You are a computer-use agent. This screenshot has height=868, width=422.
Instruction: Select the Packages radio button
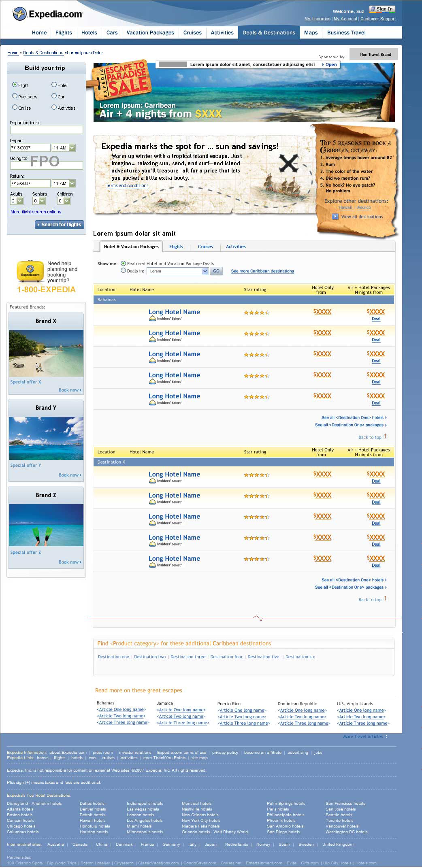click(x=15, y=96)
